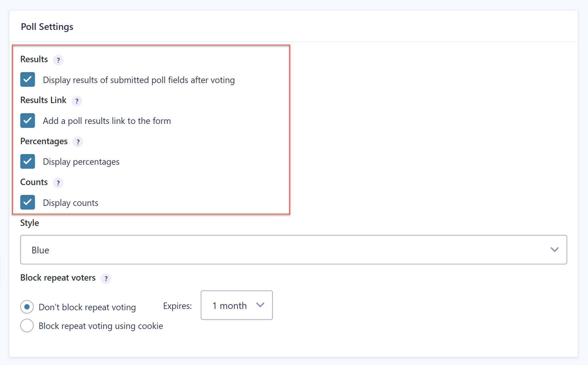Select Don't block repeat voting option
588x365 pixels.
coord(27,307)
